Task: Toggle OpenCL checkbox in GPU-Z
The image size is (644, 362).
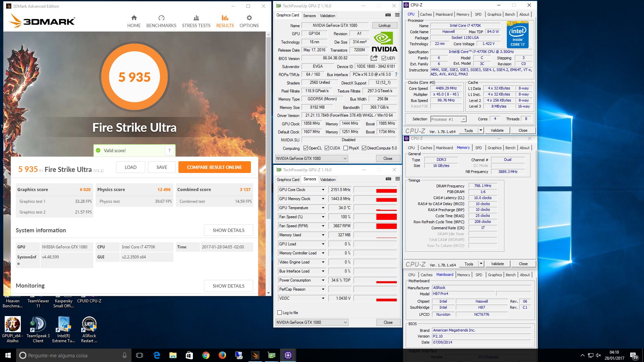Action: [x=306, y=148]
